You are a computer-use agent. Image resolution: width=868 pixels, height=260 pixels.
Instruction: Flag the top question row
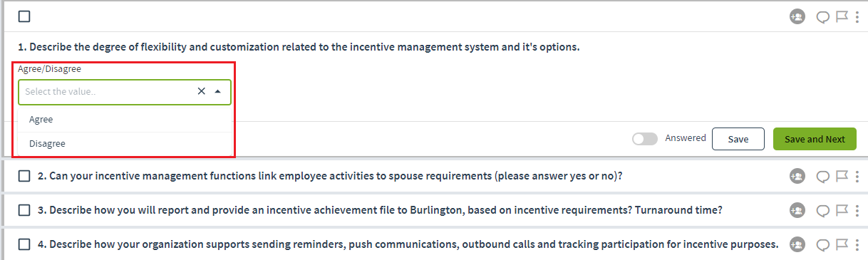point(842,16)
